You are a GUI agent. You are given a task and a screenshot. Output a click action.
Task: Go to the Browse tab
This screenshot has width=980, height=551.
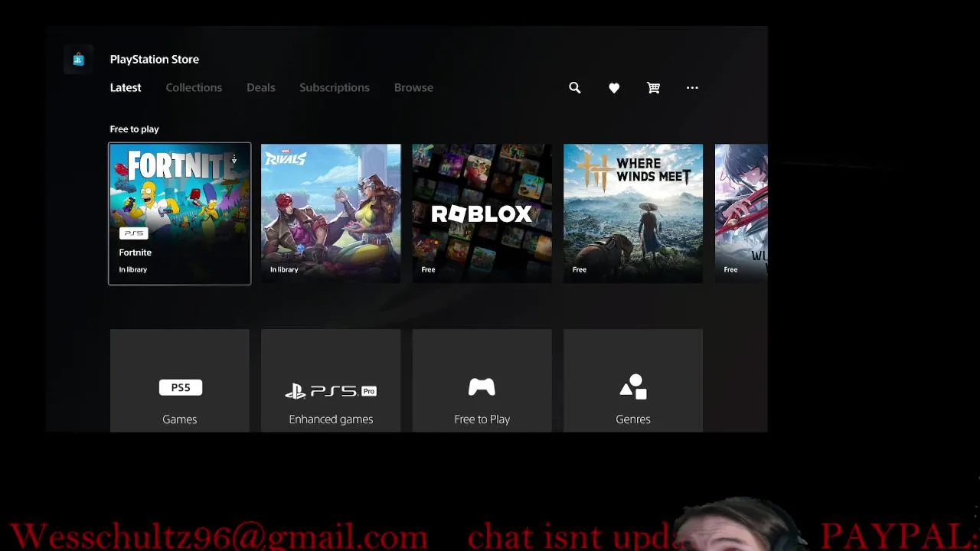click(413, 88)
